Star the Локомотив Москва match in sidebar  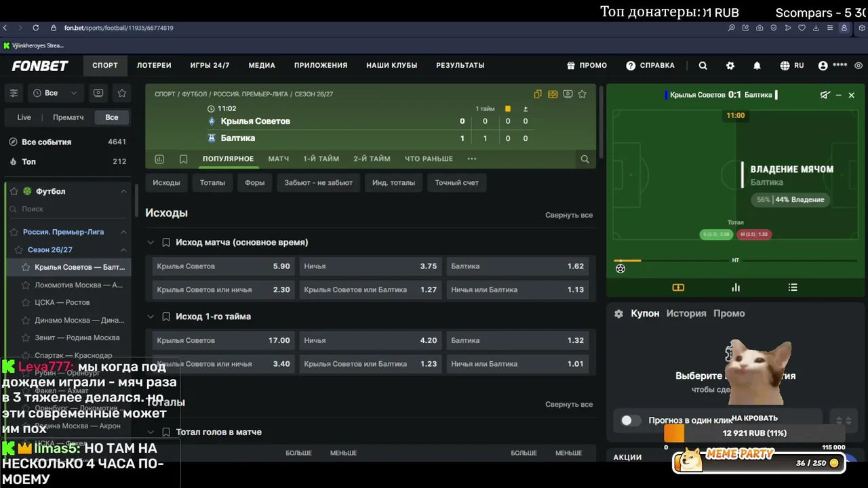(26, 285)
